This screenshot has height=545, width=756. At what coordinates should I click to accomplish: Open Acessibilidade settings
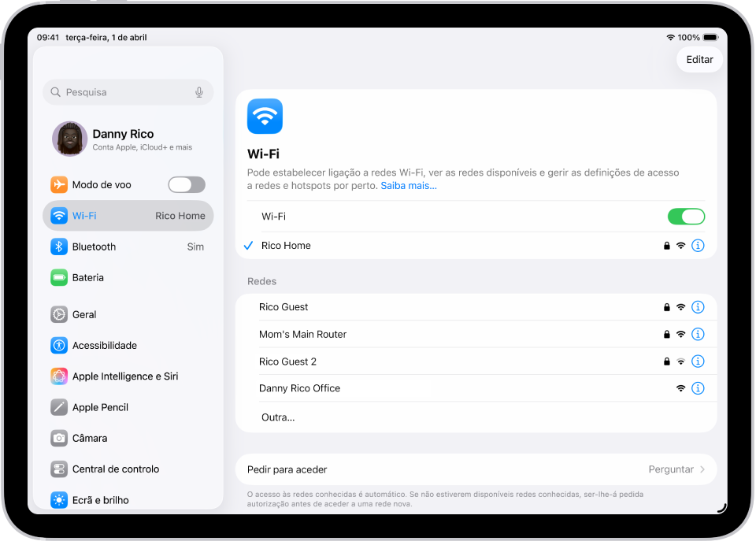[128, 345]
